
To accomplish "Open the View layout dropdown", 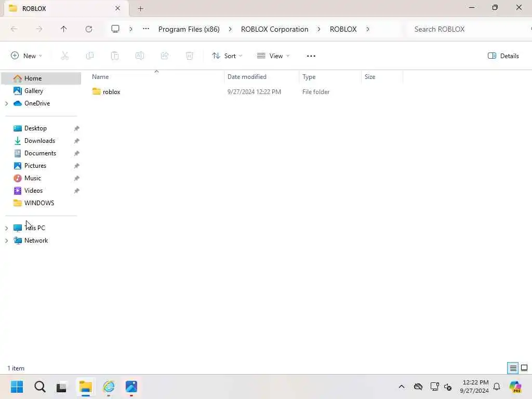I will point(273,56).
